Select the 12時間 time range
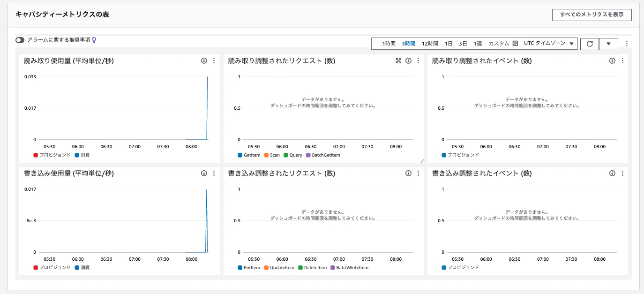Viewport: 644px width, 294px height. pyautogui.click(x=430, y=44)
